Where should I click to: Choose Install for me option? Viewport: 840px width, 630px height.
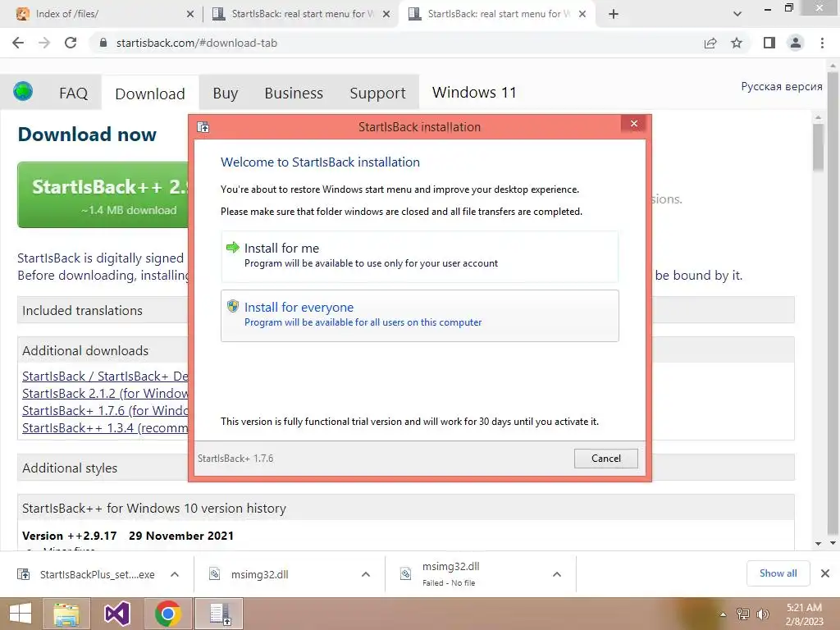click(x=419, y=257)
